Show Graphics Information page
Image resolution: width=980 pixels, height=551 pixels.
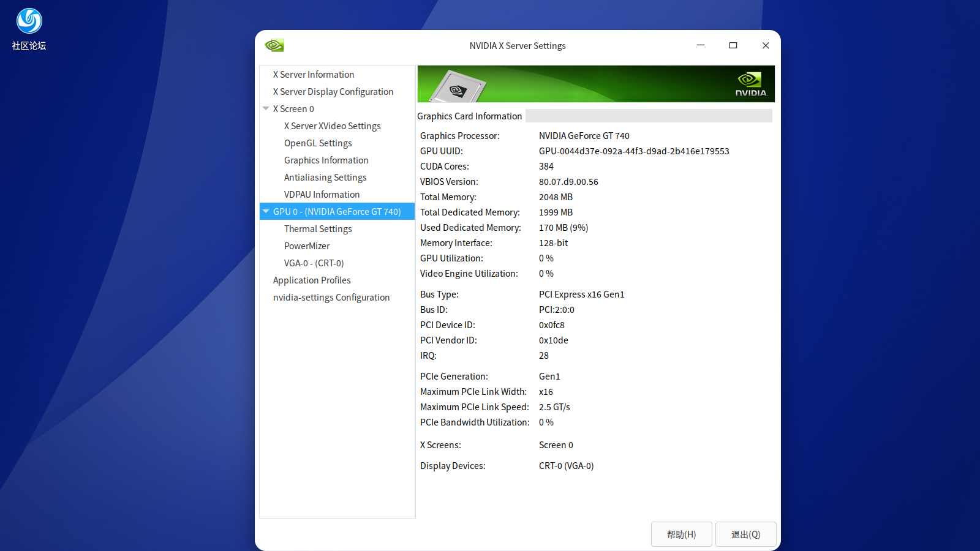pyautogui.click(x=326, y=160)
